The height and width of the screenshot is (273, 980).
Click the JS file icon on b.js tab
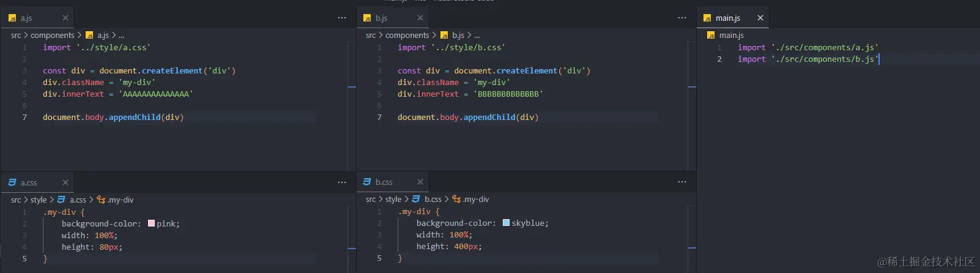367,18
